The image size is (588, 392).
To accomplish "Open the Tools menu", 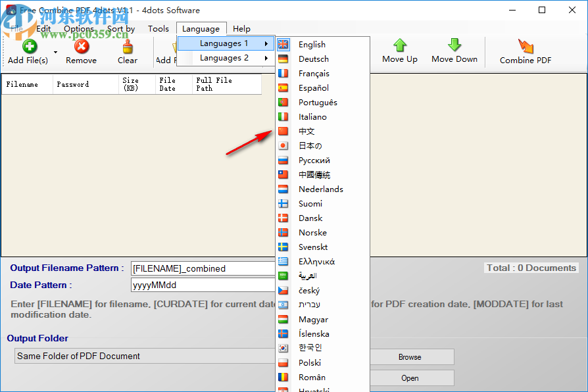I will pos(159,29).
